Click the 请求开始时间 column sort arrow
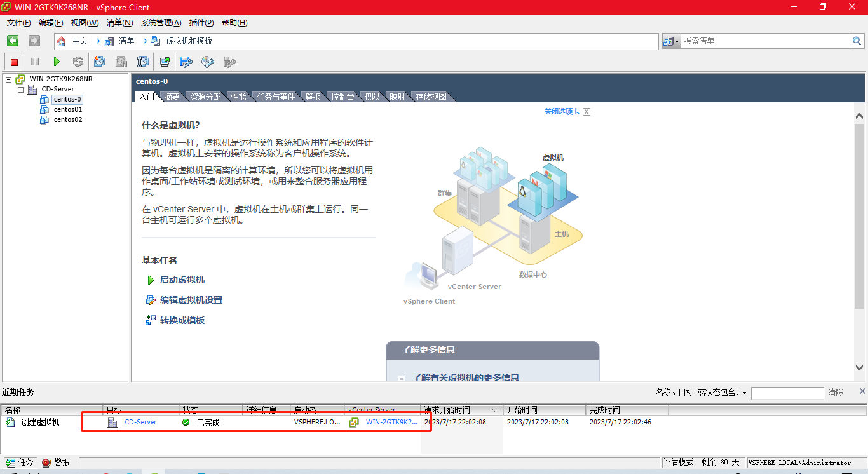The image size is (868, 474). (495, 410)
